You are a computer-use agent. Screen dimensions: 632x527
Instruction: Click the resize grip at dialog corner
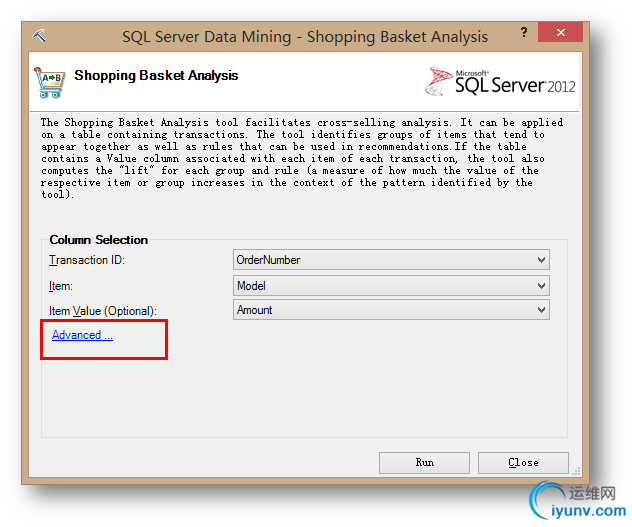(576, 471)
